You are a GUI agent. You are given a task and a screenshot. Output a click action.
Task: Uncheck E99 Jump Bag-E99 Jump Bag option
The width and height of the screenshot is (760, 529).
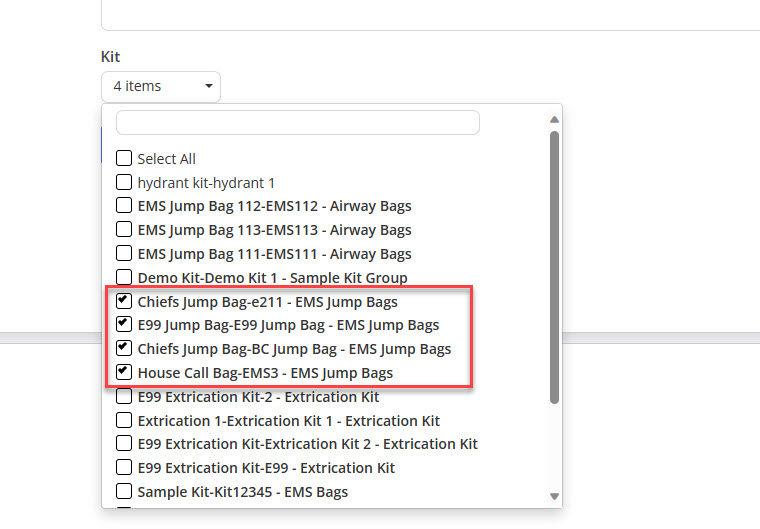tap(124, 324)
